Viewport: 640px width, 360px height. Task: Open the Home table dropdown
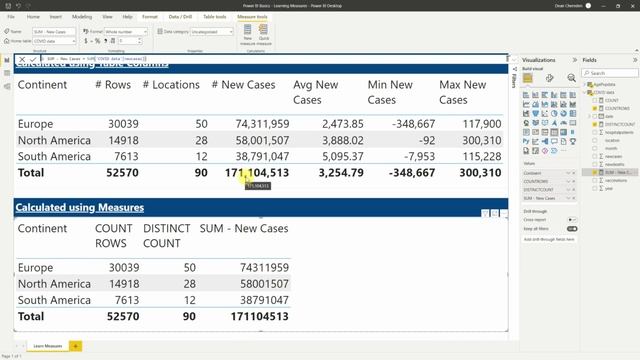coord(54,41)
